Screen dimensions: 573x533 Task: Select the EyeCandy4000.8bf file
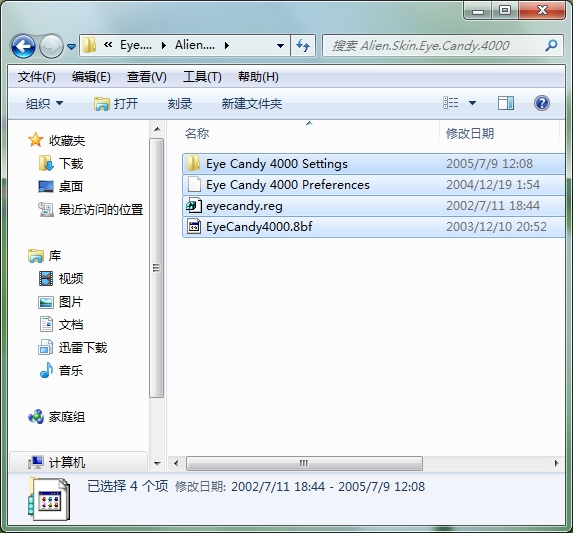373,227
